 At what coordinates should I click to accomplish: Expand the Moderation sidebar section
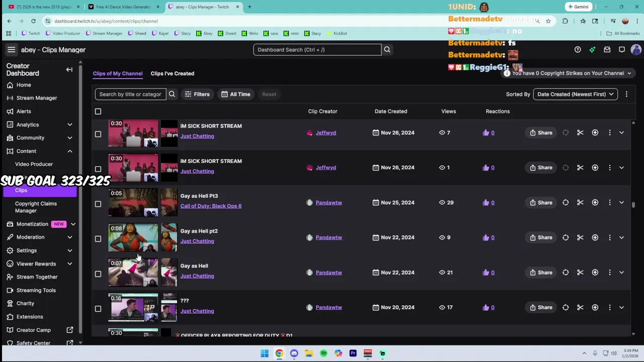[70, 237]
